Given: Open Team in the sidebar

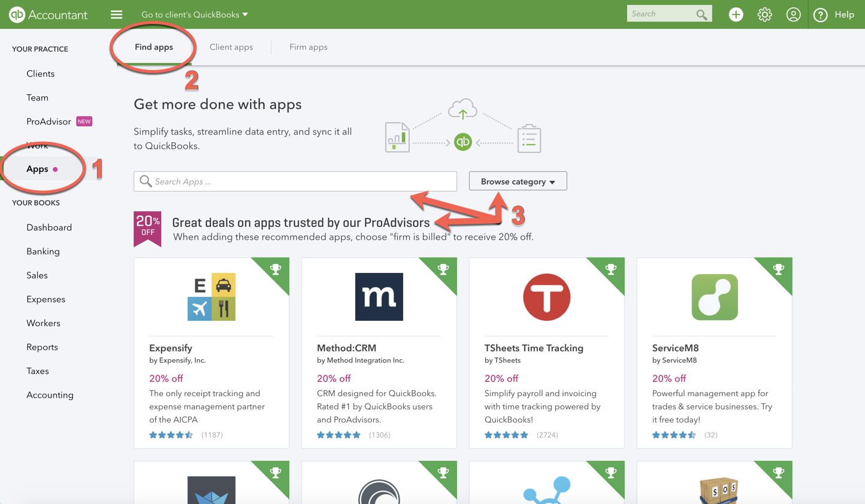Looking at the screenshot, I should tap(37, 98).
